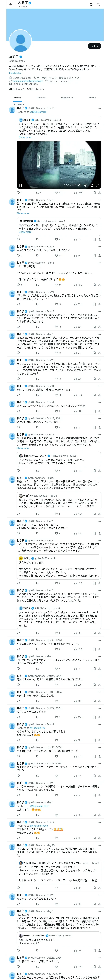Screen dimensions: 110x980
Task: Open search with the magnifier icon
Action: click(98, 5)
